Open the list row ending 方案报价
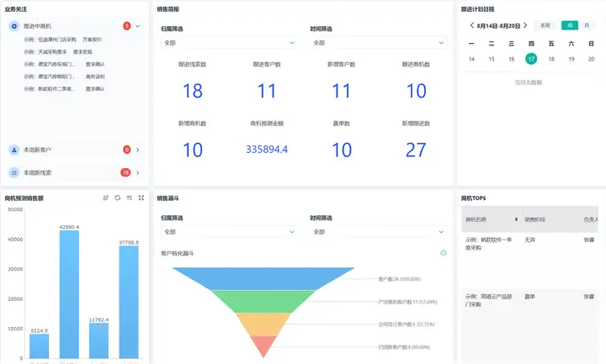 tap(62, 40)
